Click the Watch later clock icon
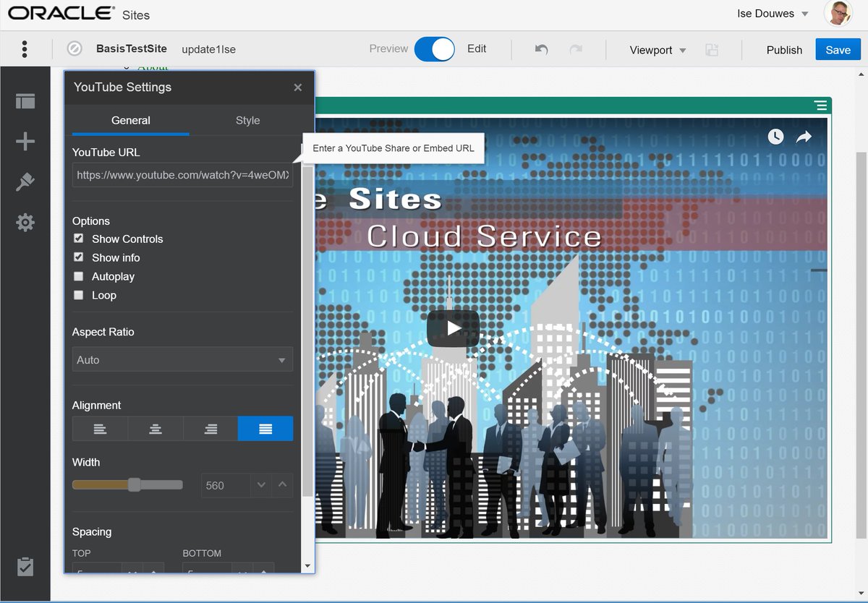The image size is (868, 603). coord(775,137)
